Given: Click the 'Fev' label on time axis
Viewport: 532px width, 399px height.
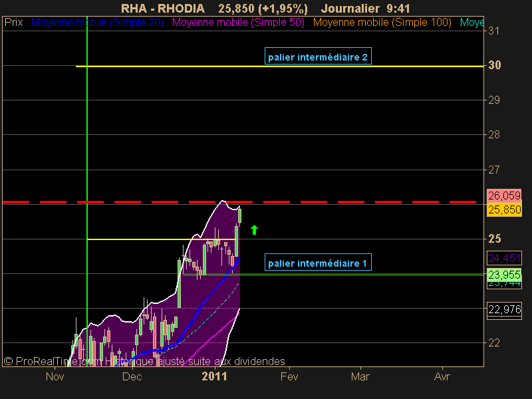Looking at the screenshot, I should (x=289, y=376).
